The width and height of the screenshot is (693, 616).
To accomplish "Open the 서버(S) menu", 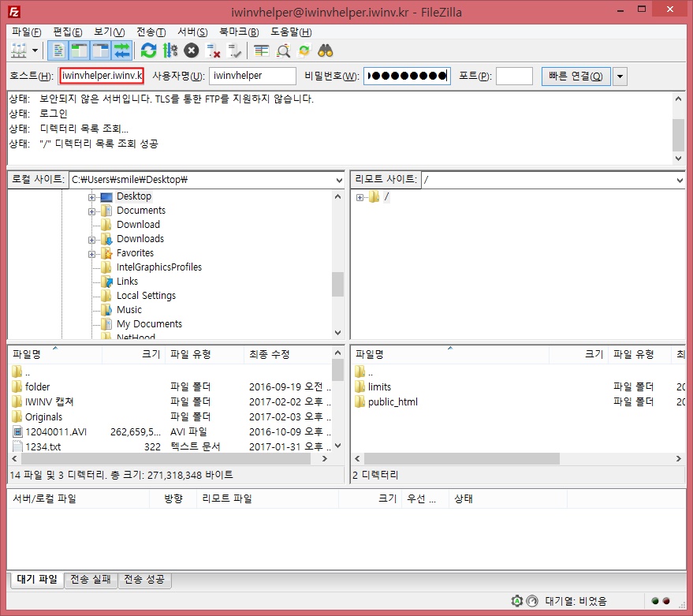I will (x=192, y=32).
